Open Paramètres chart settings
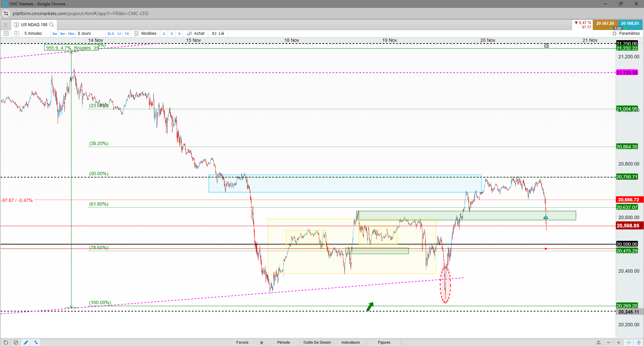644x346 pixels. coord(626,33)
